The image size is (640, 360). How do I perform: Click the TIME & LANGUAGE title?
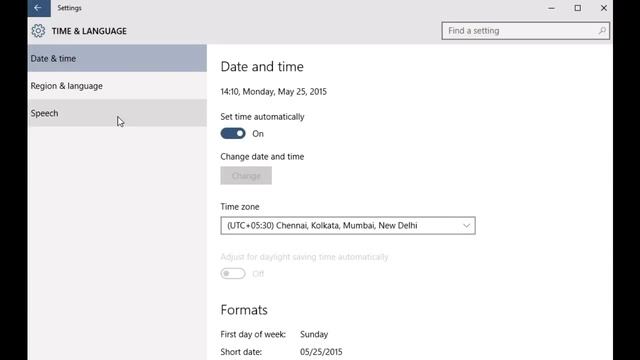click(x=89, y=31)
